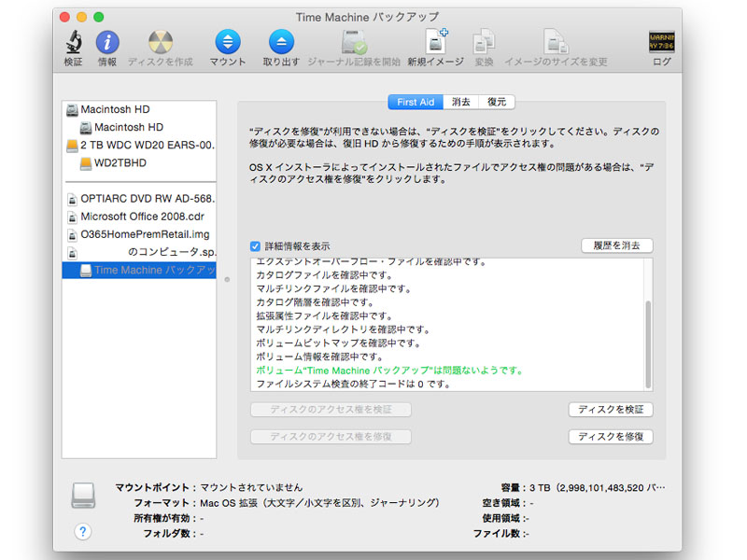Screen dimensions: 747x560
Task: Click the イメージのサイズを変更 toolbar icon
Action: 556,42
